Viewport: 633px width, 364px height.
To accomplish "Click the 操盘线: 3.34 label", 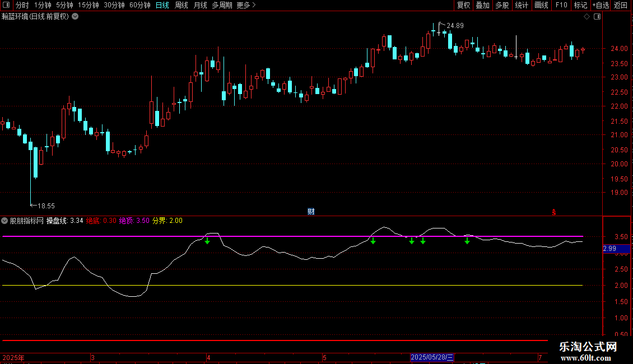I will coord(64,221).
